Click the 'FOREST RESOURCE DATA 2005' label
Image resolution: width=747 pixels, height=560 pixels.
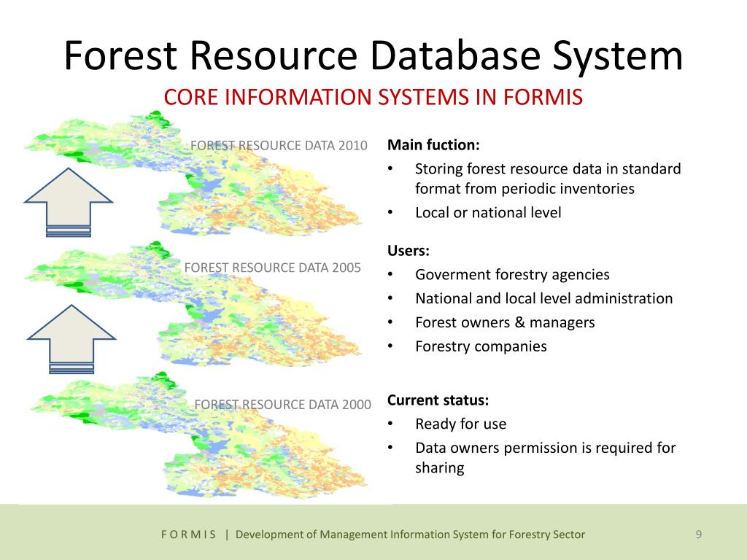click(273, 268)
